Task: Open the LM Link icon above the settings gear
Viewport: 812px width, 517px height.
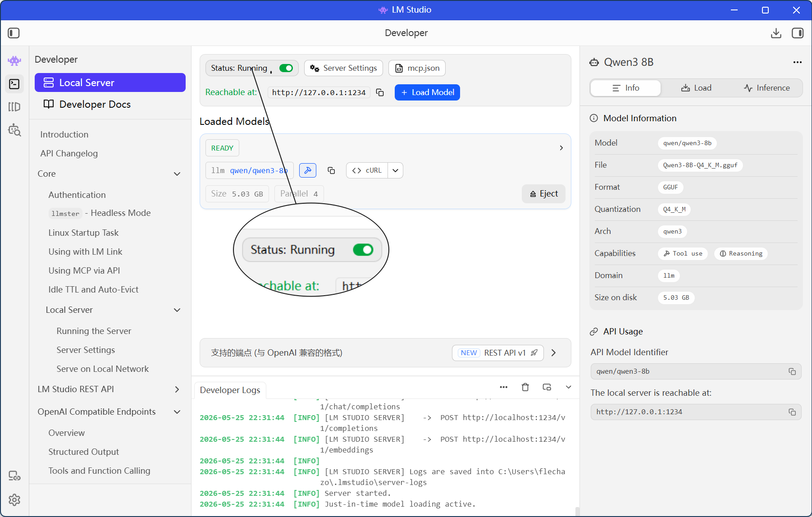Action: point(14,476)
